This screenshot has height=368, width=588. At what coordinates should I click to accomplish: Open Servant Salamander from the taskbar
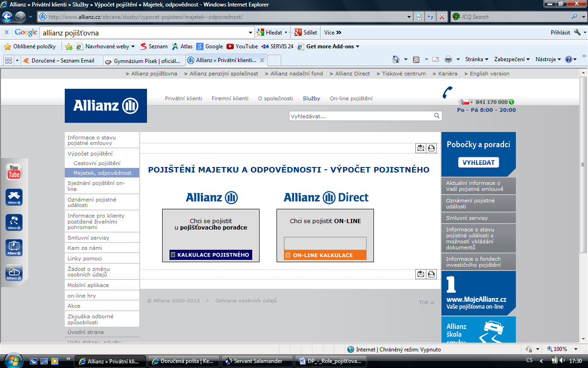click(x=257, y=361)
